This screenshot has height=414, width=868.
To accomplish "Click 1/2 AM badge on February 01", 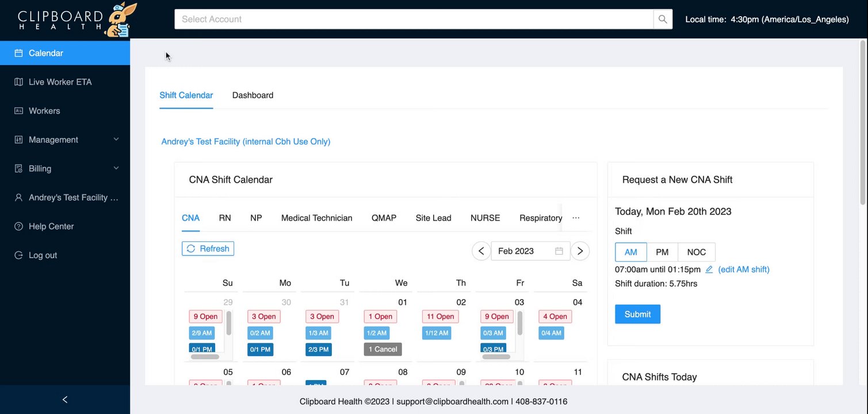I will click(377, 333).
